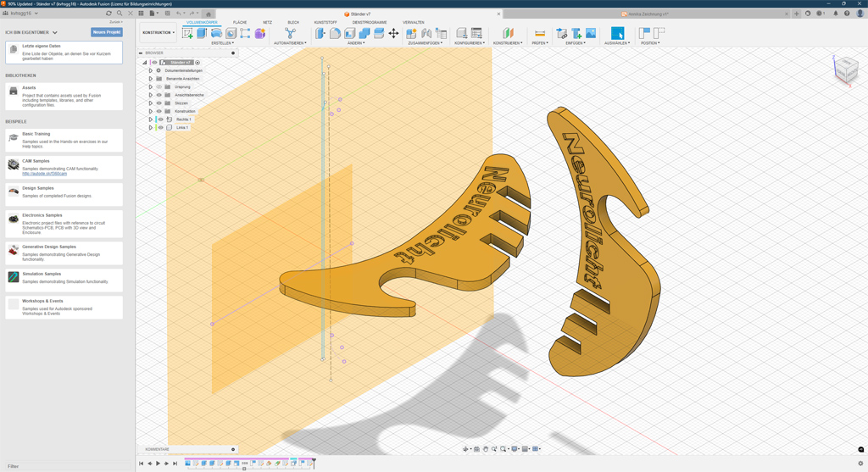Image resolution: width=868 pixels, height=472 pixels.
Task: Click the Move/Copy arrows icon
Action: [x=393, y=34]
